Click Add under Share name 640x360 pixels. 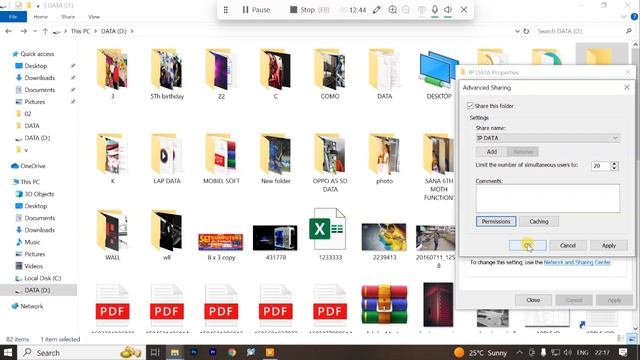click(491, 152)
